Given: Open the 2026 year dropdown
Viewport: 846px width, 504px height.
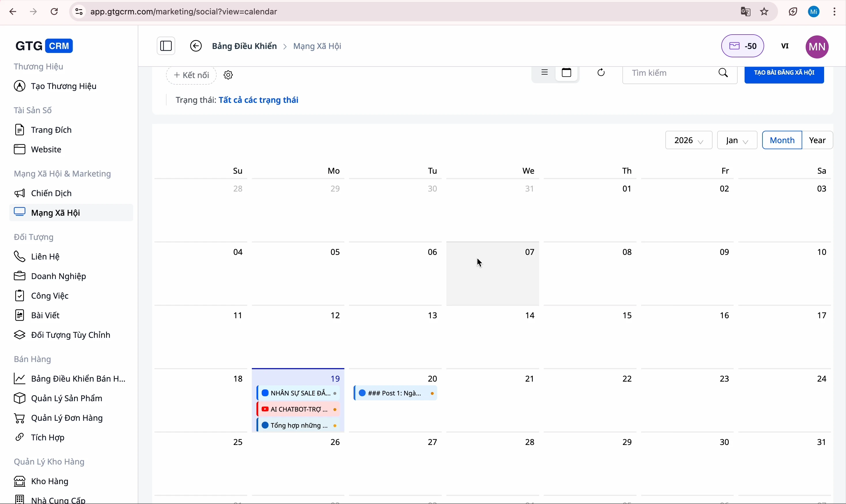Looking at the screenshot, I should click(688, 140).
